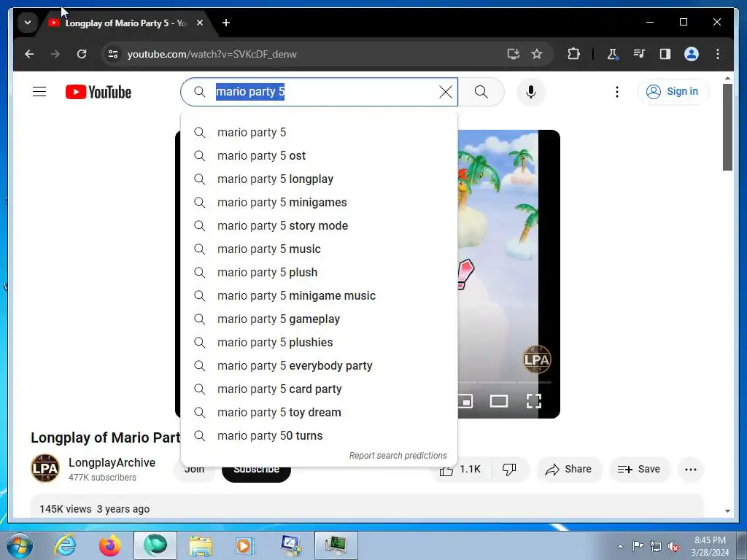Screen dimensions: 747x560
Task: Submit search with the magnifier button
Action: 481,92
